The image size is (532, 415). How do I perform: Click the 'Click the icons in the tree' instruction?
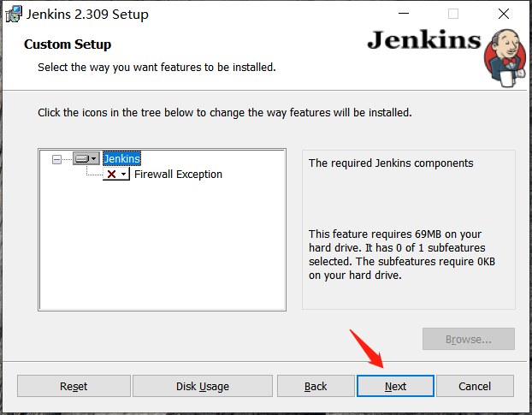[225, 113]
